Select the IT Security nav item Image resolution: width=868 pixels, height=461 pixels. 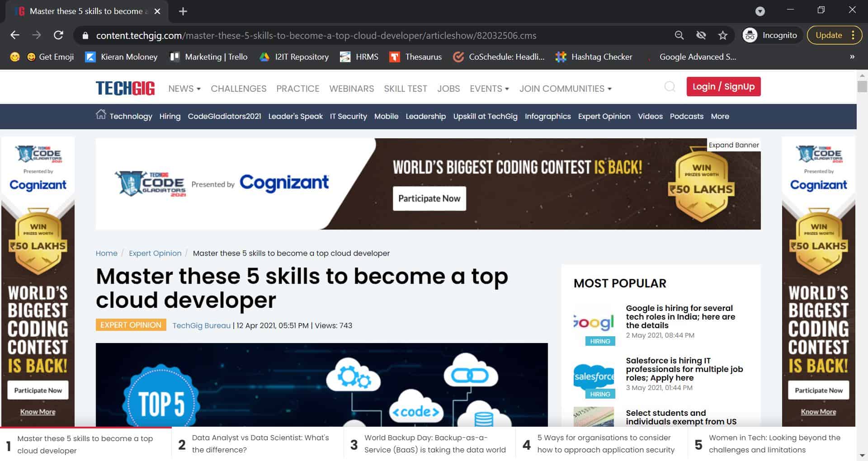(348, 116)
